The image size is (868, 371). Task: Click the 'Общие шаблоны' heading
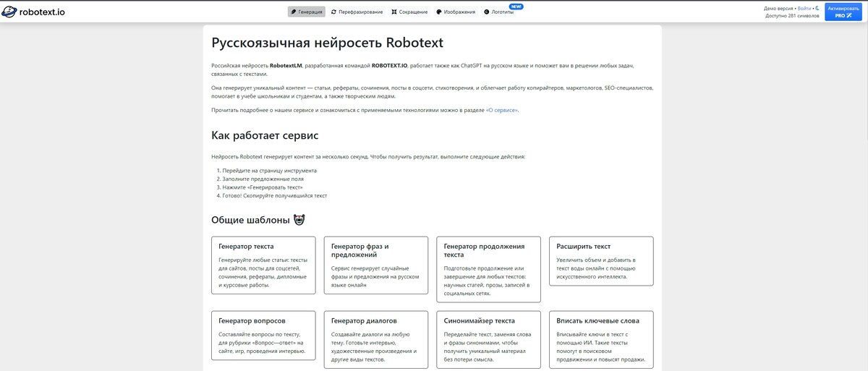tap(250, 220)
